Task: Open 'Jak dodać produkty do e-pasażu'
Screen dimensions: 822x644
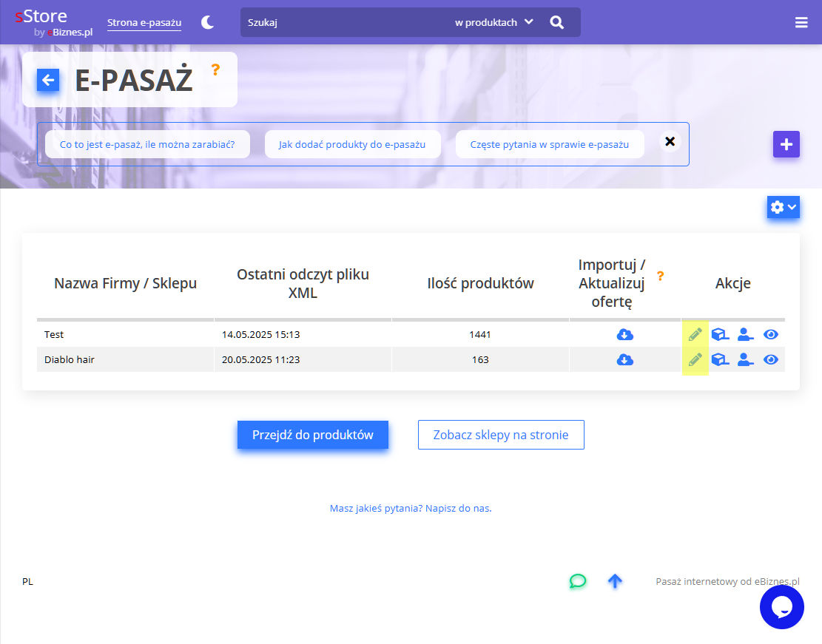Action: pos(352,145)
